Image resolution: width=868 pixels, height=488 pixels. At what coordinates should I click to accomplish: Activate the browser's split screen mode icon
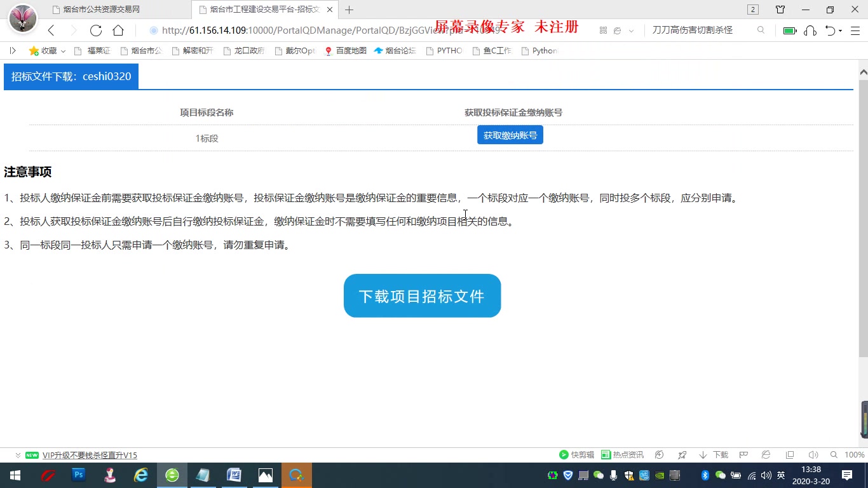[789, 455]
